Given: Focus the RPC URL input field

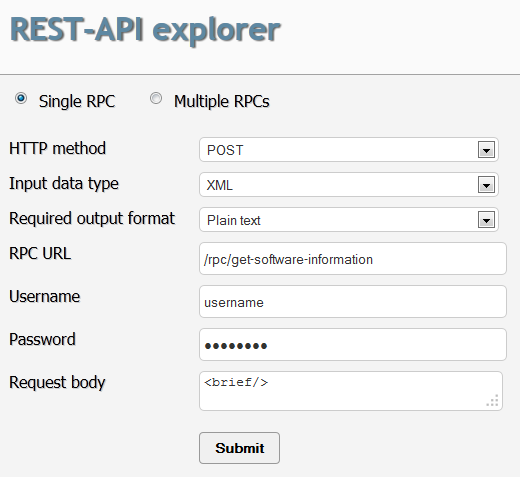Looking at the screenshot, I should [353, 259].
